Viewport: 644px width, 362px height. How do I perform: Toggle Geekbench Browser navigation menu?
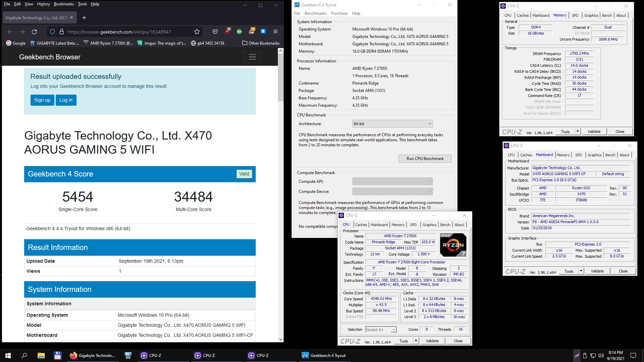point(252,57)
